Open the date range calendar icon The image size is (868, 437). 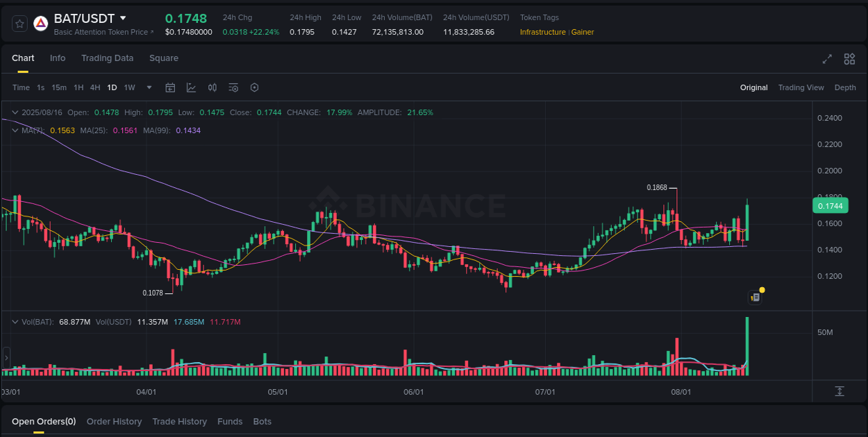[x=170, y=87]
